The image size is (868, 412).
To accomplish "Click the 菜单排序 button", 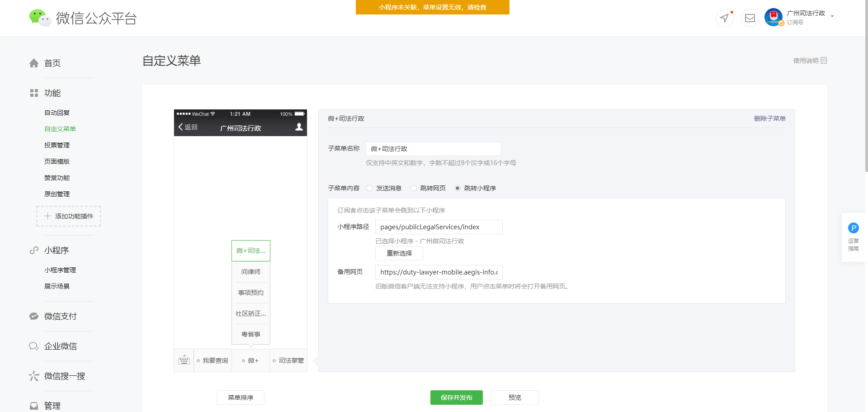I will click(x=241, y=398).
